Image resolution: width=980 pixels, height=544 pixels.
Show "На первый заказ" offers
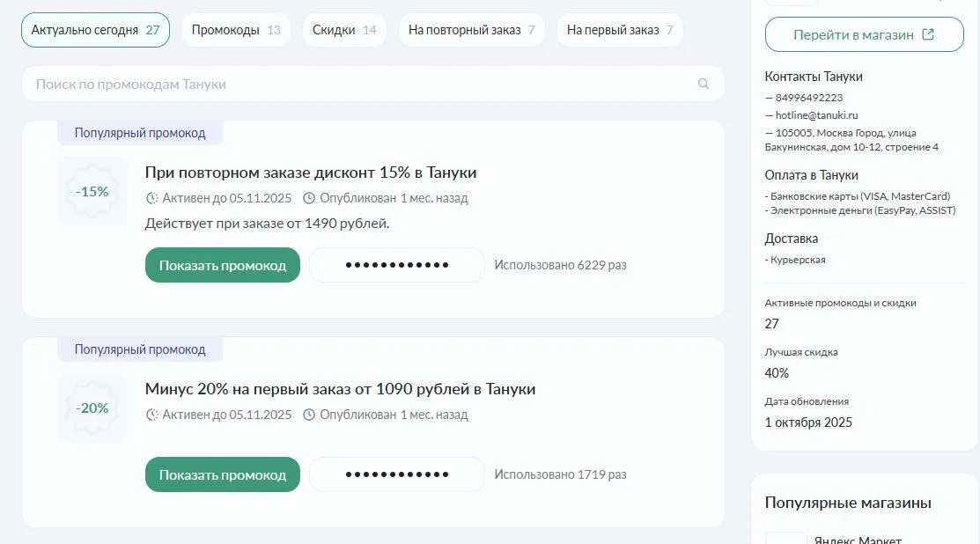pyautogui.click(x=620, y=30)
